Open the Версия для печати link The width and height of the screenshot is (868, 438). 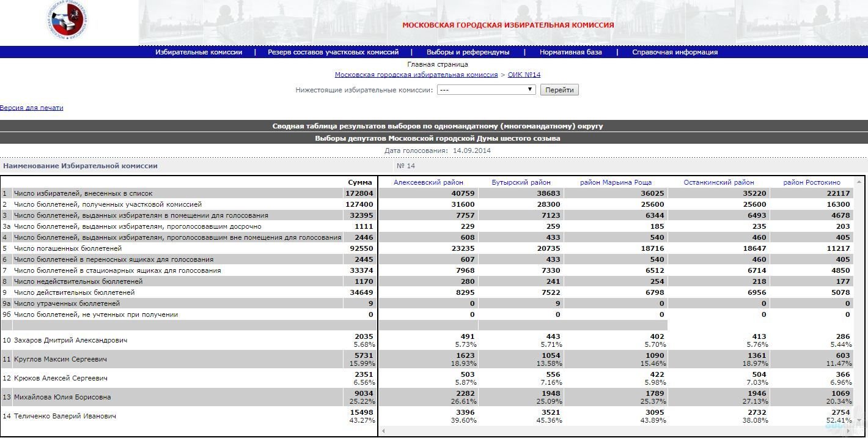[x=32, y=108]
